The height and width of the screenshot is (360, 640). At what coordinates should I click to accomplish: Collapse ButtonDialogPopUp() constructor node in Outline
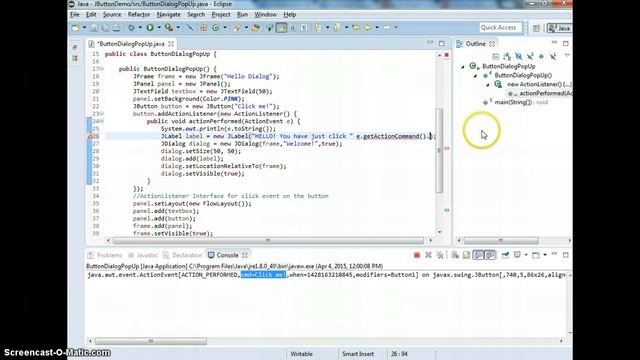coord(475,76)
